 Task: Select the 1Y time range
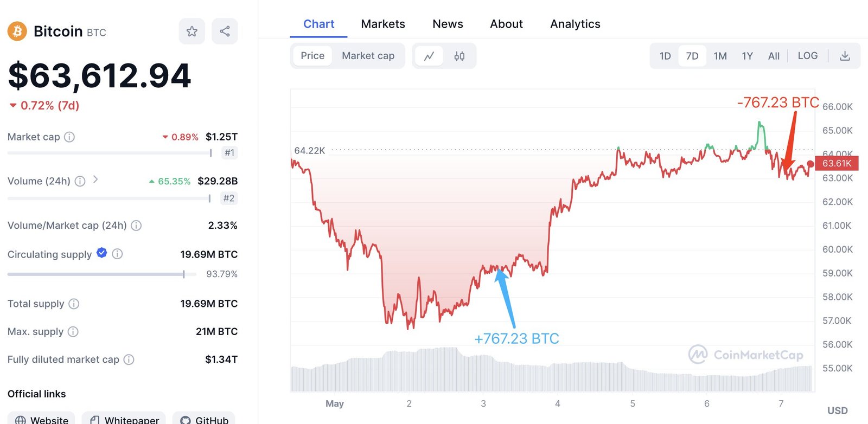747,56
